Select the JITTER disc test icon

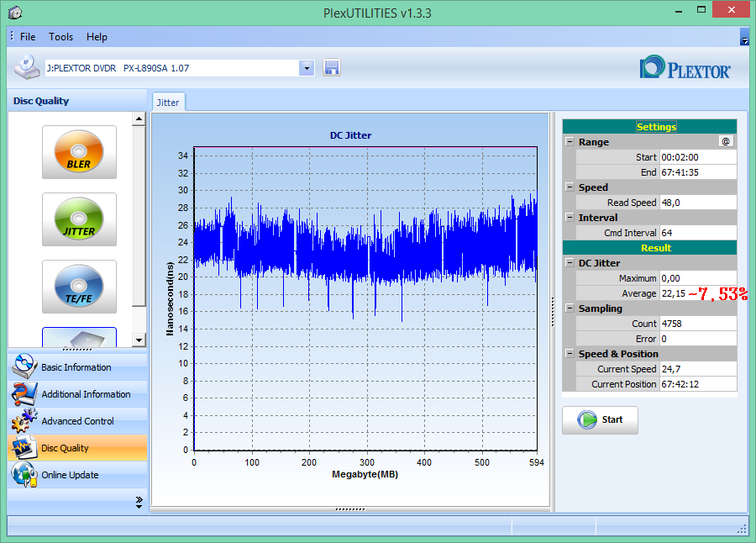[x=79, y=219]
